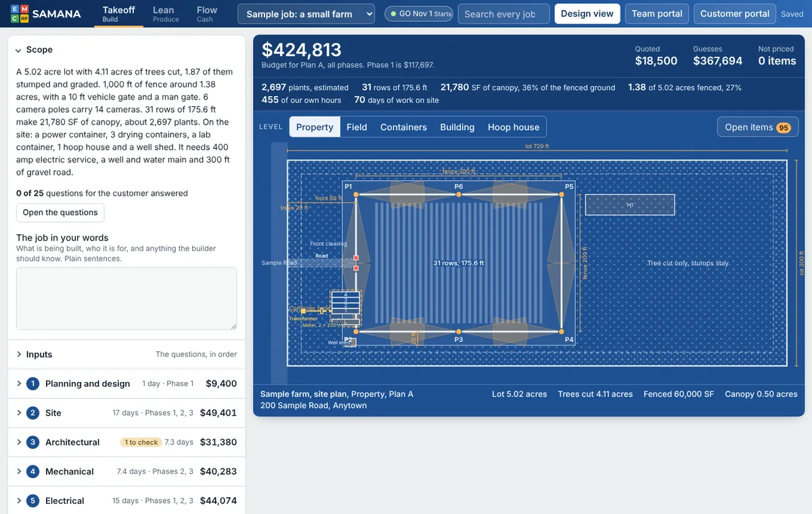Image resolution: width=812 pixels, height=514 pixels.
Task: Select the Building level tab
Action: click(457, 127)
